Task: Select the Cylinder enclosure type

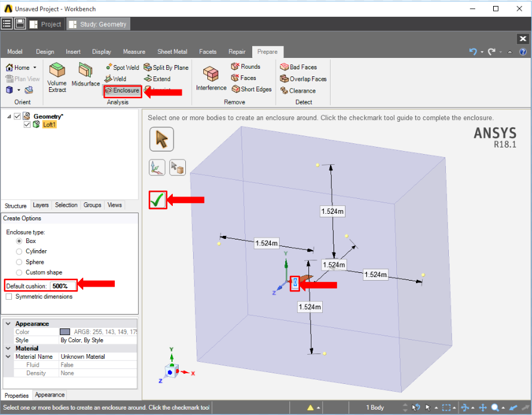Action: 19,251
